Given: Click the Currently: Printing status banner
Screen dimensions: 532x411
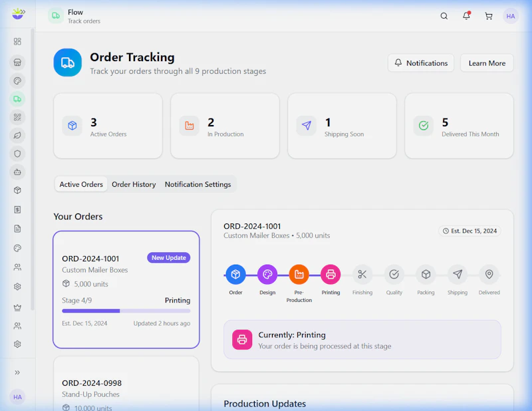Looking at the screenshot, I should pos(362,340).
